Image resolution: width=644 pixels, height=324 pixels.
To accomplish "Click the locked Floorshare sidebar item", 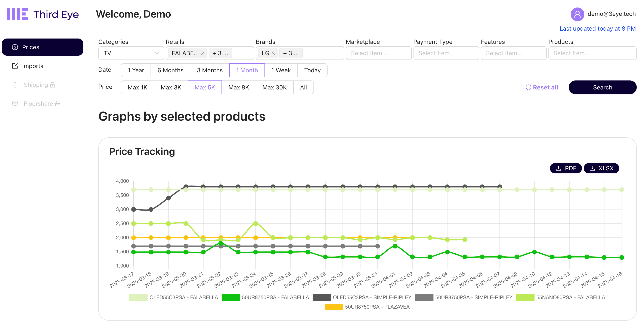I will point(38,104).
